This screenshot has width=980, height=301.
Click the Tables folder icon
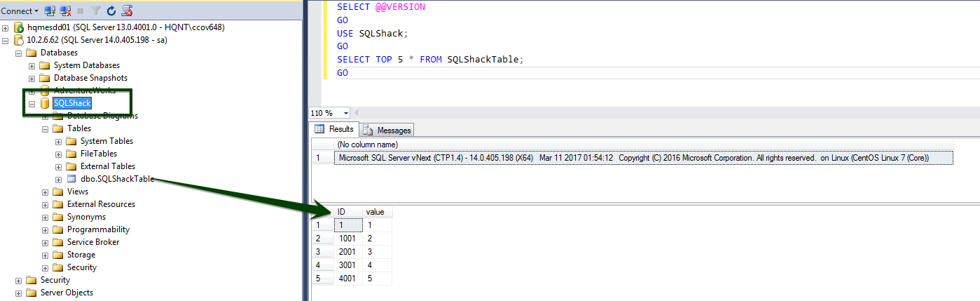point(58,128)
